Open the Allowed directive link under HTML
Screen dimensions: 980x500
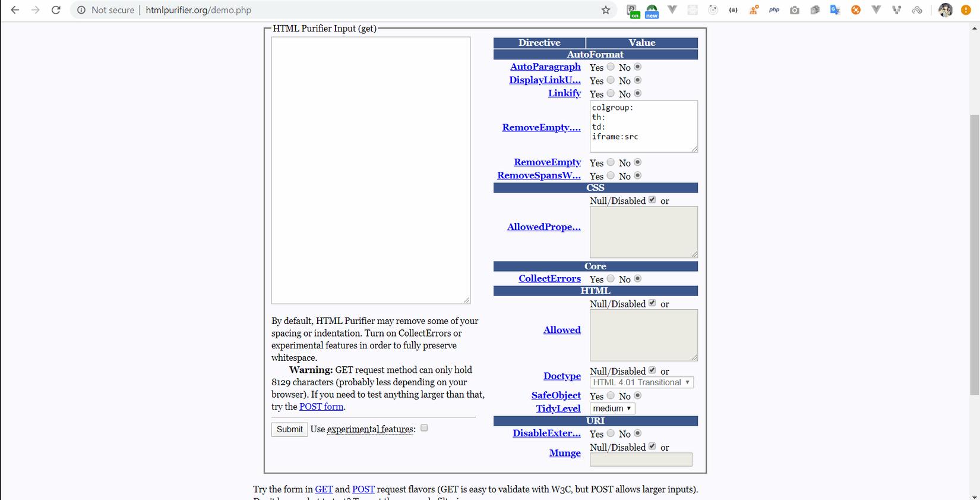pyautogui.click(x=562, y=330)
